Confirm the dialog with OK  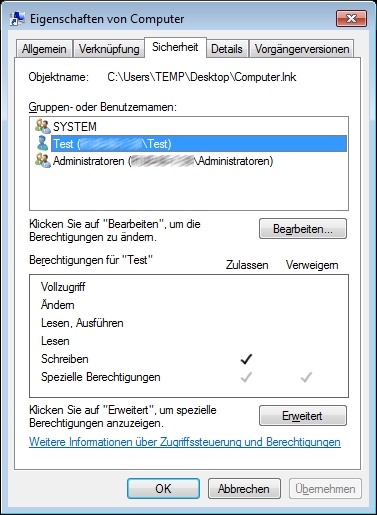click(x=163, y=489)
